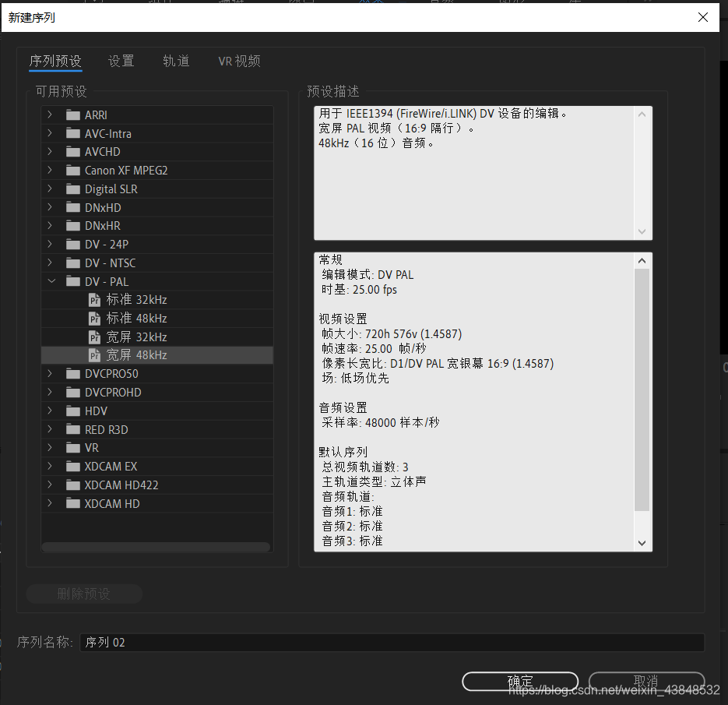Image resolution: width=728 pixels, height=705 pixels.
Task: Expand the Digital SLR preset folder
Action: (50, 188)
